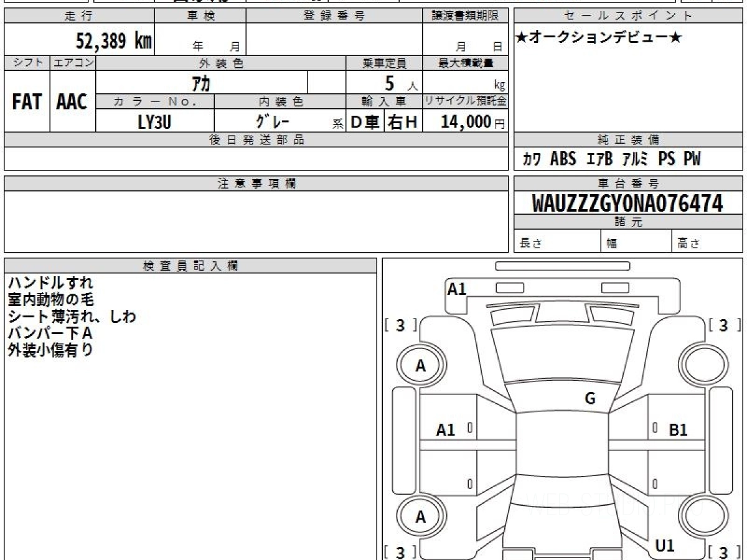Viewport: 747px width, 560px height.
Task: Click the セールスポイント header
Action: (x=629, y=16)
